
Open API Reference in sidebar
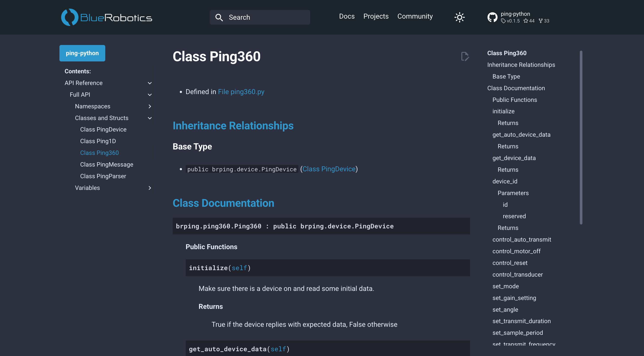pyautogui.click(x=83, y=83)
